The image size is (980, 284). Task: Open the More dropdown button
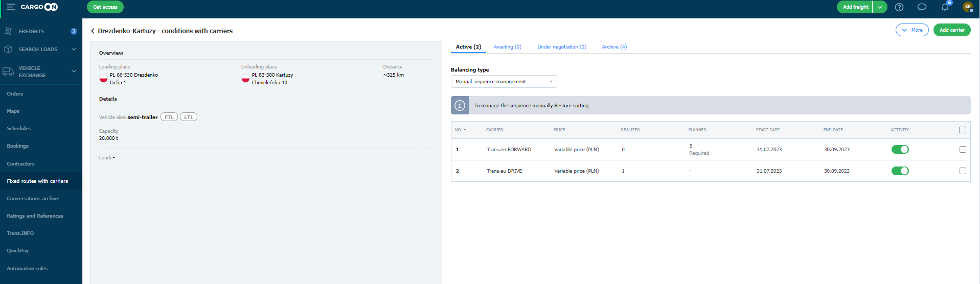[912, 30]
